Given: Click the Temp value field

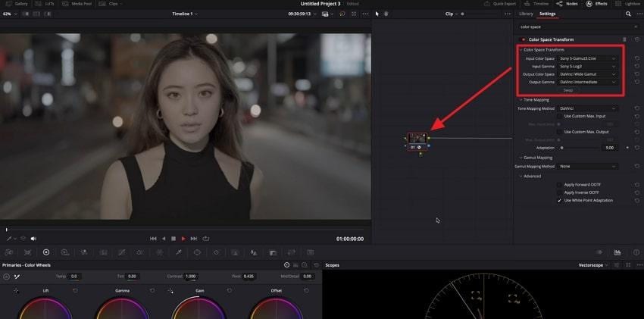Looking at the screenshot, I should (74, 277).
